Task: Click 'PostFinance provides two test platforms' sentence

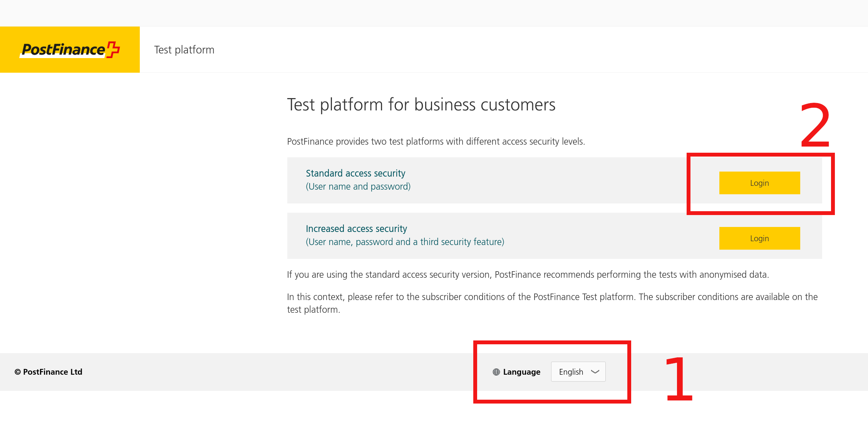Action: (436, 142)
